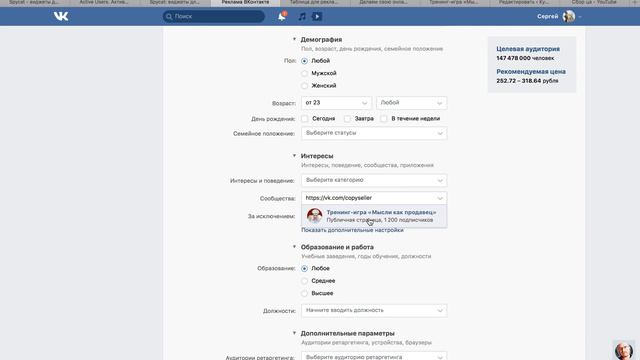This screenshot has width=640, height=360.
Task: Collapse the Интересы section
Action: (x=294, y=156)
